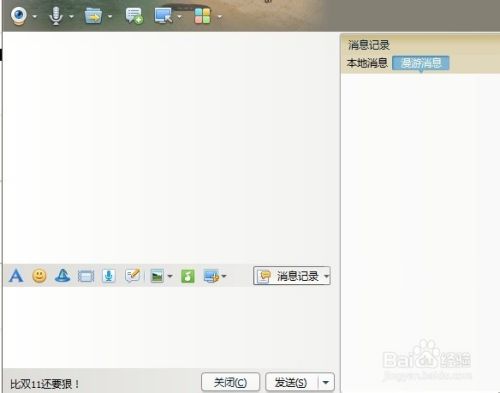Expand 消息记录 button dropdown arrow
Image resolution: width=500 pixels, height=393 pixels.
point(326,276)
